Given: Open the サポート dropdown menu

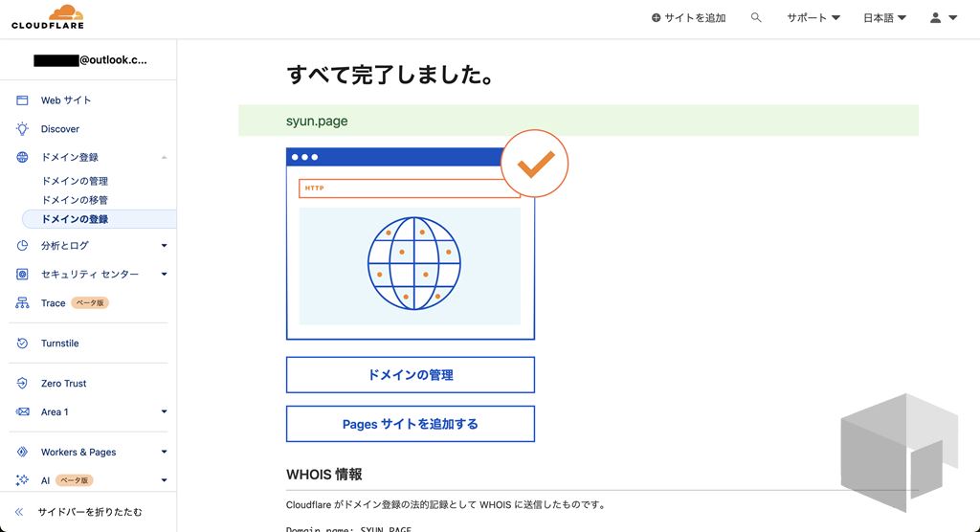Looking at the screenshot, I should (x=813, y=18).
